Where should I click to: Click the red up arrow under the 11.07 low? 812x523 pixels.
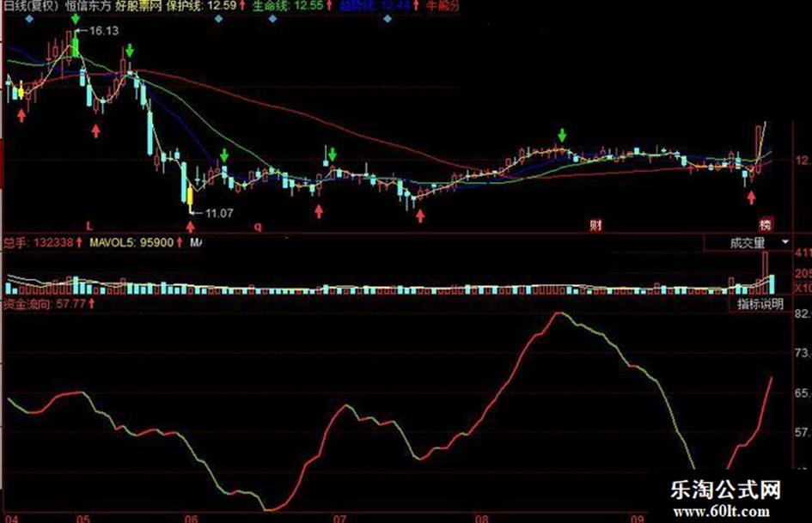point(191,226)
